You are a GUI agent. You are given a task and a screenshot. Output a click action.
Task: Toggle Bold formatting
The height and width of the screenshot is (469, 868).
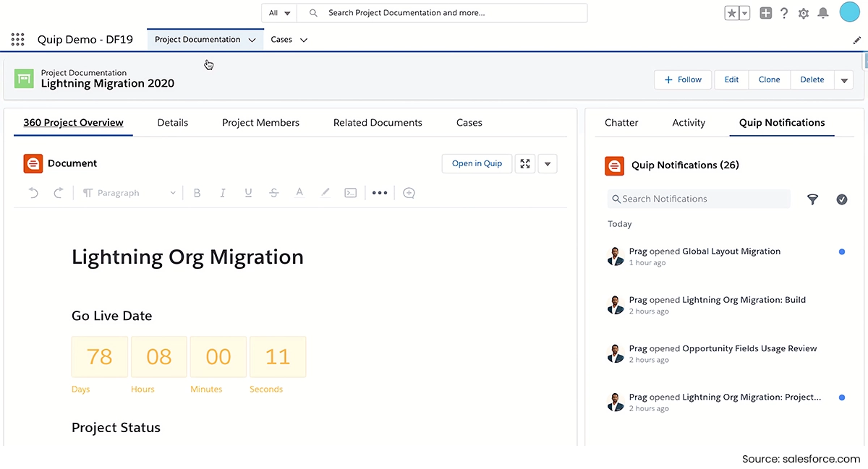coord(197,193)
